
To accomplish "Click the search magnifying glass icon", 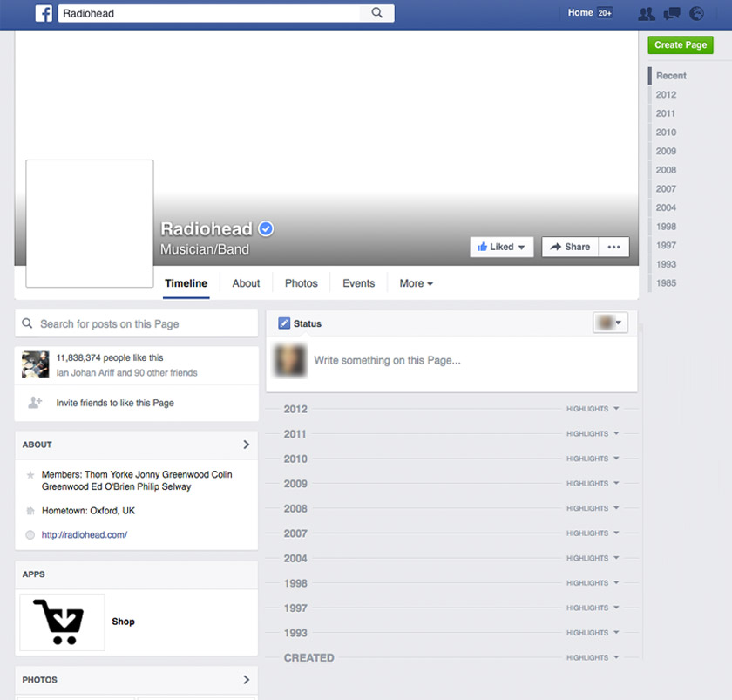I will (376, 13).
